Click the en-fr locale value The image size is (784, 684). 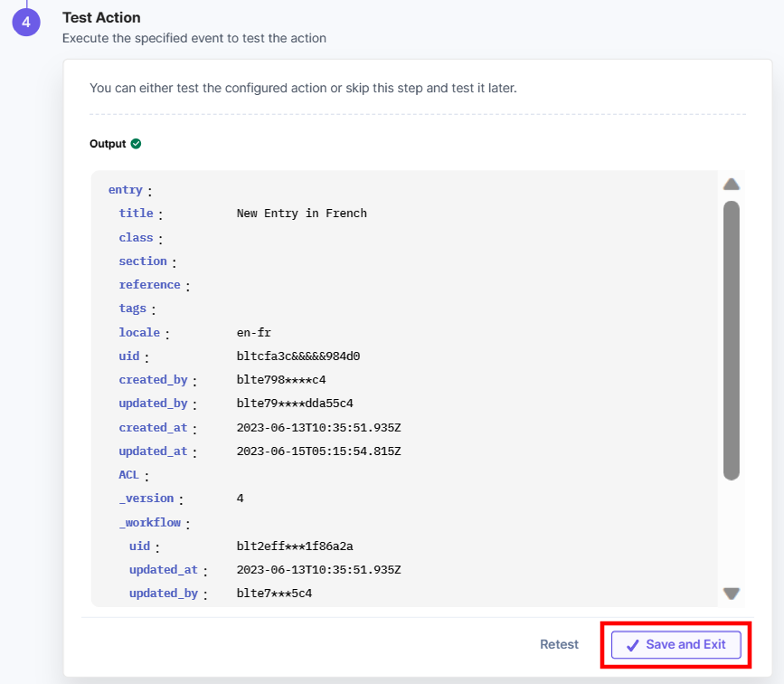coord(254,332)
